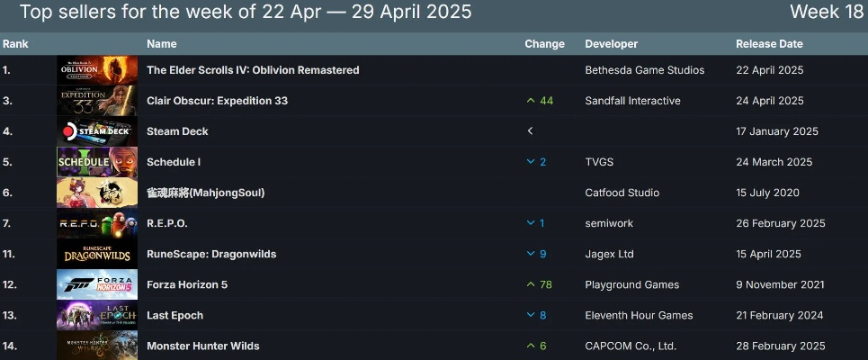
Task: Select the Steam Deck logo image
Action: point(97,131)
